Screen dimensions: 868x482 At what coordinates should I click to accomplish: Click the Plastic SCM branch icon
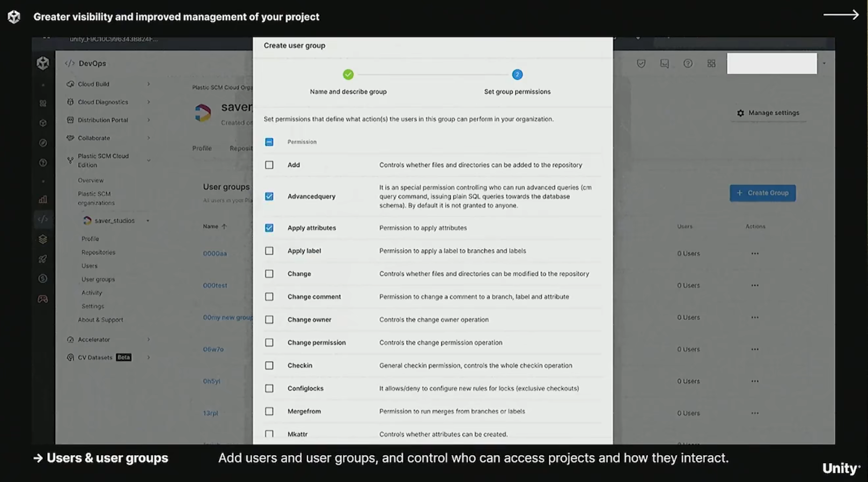tap(70, 160)
